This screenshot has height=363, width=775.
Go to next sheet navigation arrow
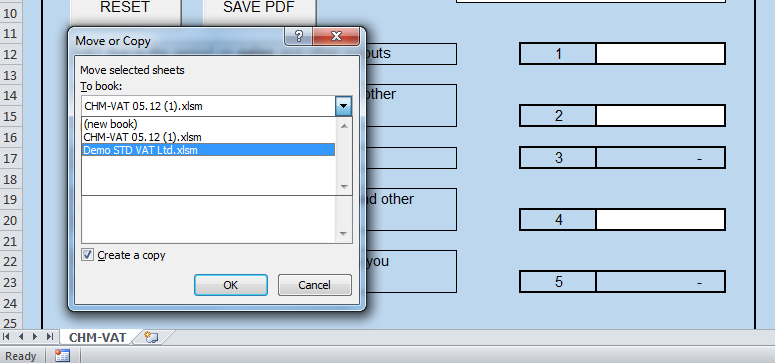pos(35,337)
